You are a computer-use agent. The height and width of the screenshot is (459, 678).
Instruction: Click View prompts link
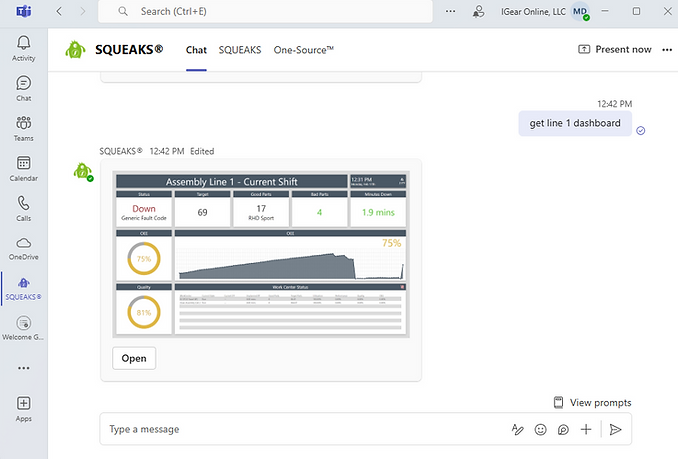tap(592, 403)
